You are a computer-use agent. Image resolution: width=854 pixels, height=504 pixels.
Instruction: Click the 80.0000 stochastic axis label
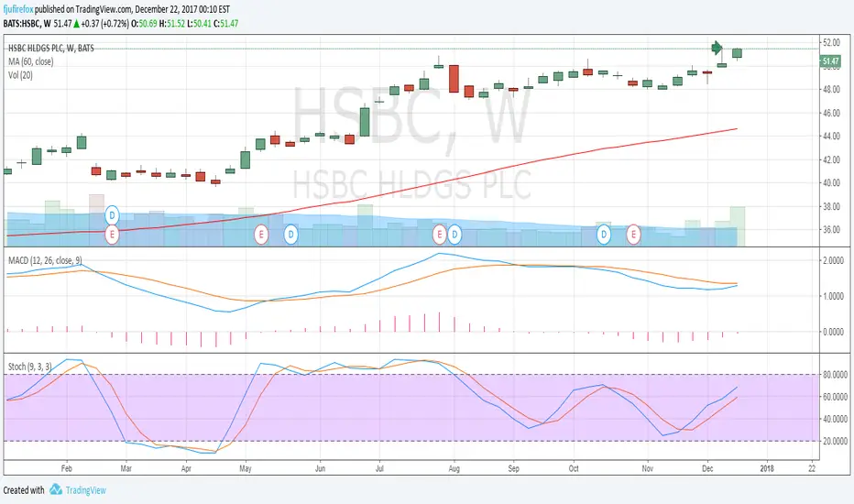[835, 375]
